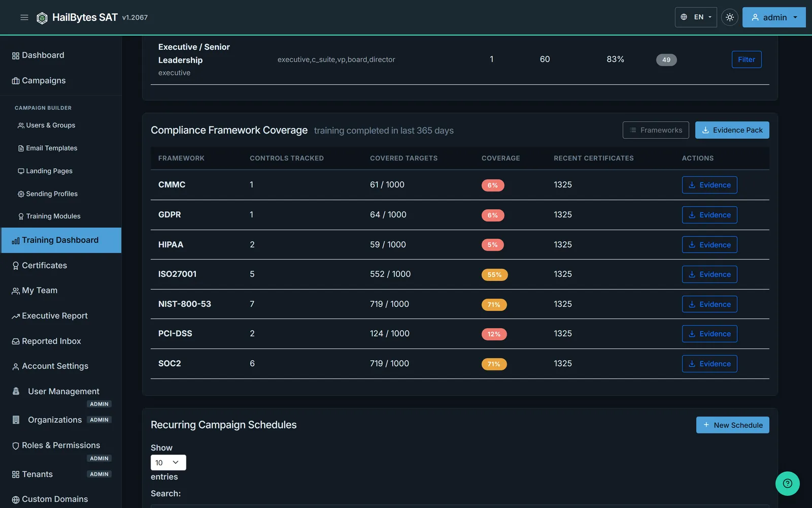The height and width of the screenshot is (508, 812).
Task: Click the PCI-DSS 12% coverage badge
Action: [494, 334]
